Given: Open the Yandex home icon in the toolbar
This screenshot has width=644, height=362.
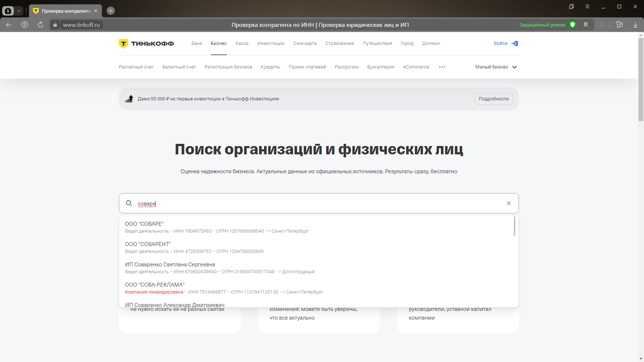Looking at the screenshot, I should [25, 25].
